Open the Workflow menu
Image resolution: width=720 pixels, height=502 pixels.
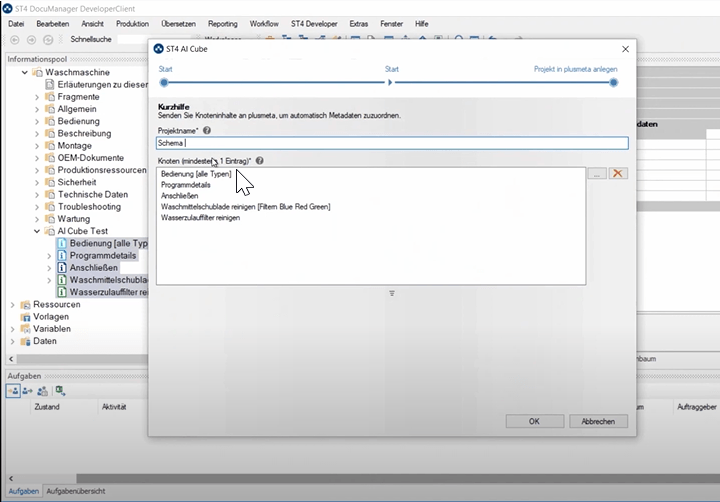pyautogui.click(x=264, y=24)
